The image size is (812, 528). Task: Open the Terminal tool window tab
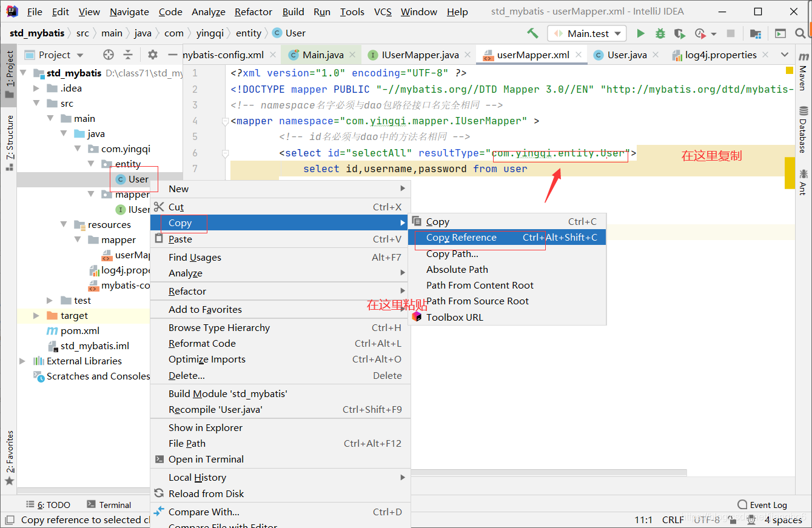point(109,505)
